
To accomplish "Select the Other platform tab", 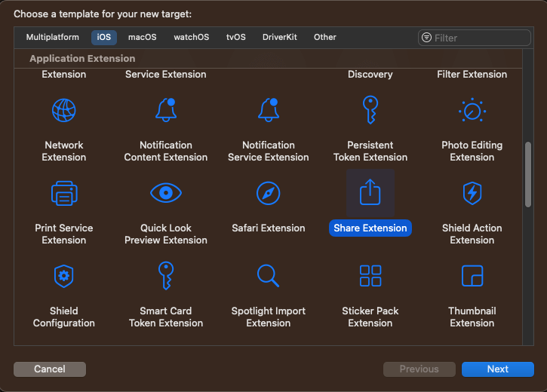I will click(325, 37).
